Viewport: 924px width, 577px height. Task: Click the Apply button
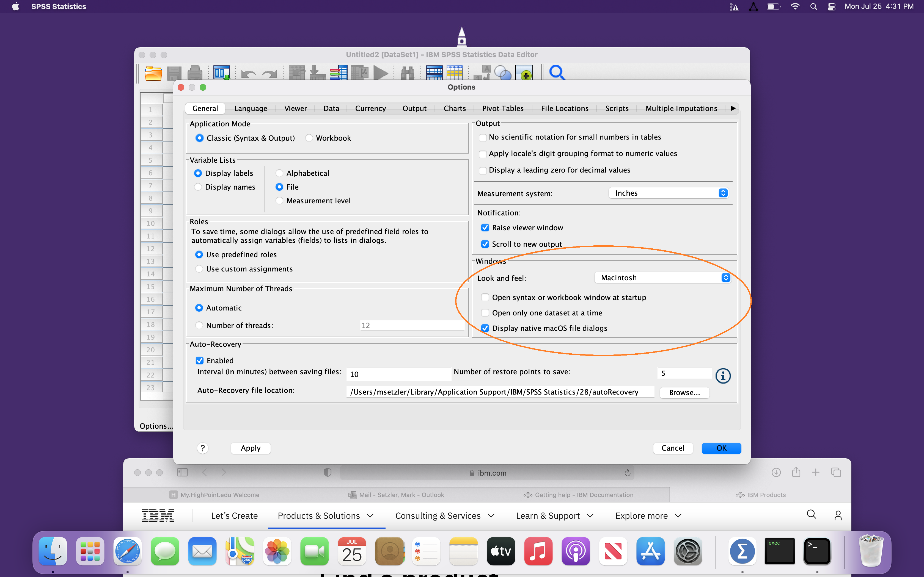251,447
